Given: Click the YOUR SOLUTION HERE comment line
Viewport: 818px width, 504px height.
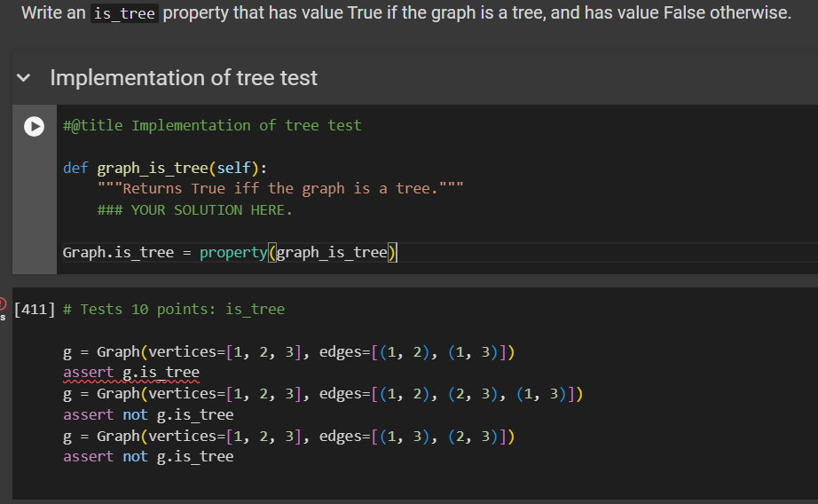Looking at the screenshot, I should click(x=194, y=210).
